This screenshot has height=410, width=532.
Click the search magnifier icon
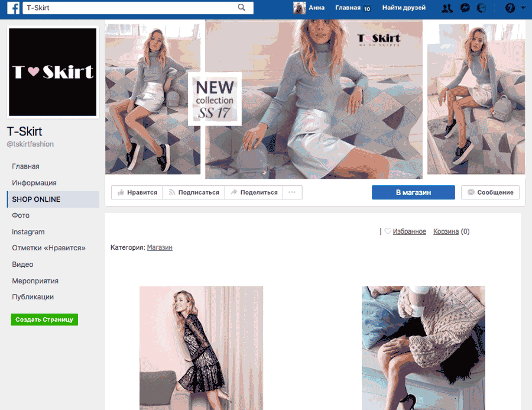(x=241, y=8)
